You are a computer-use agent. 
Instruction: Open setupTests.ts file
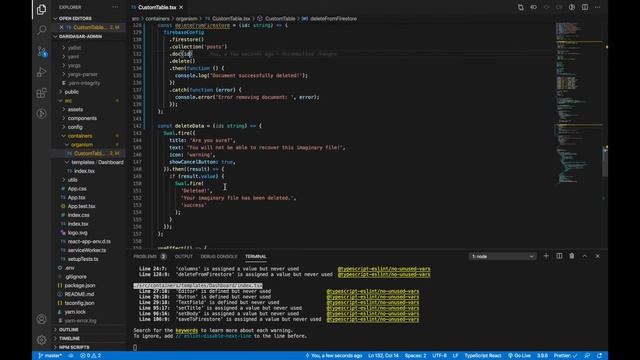click(83, 259)
